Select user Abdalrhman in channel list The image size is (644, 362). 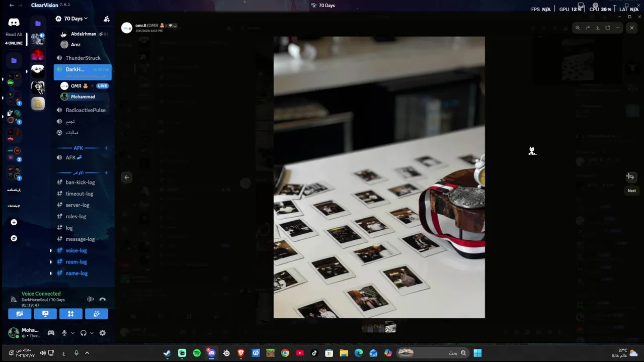83,34
